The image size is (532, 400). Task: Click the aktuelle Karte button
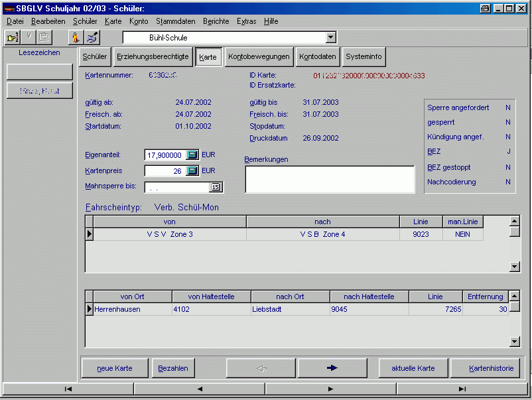[x=413, y=368]
